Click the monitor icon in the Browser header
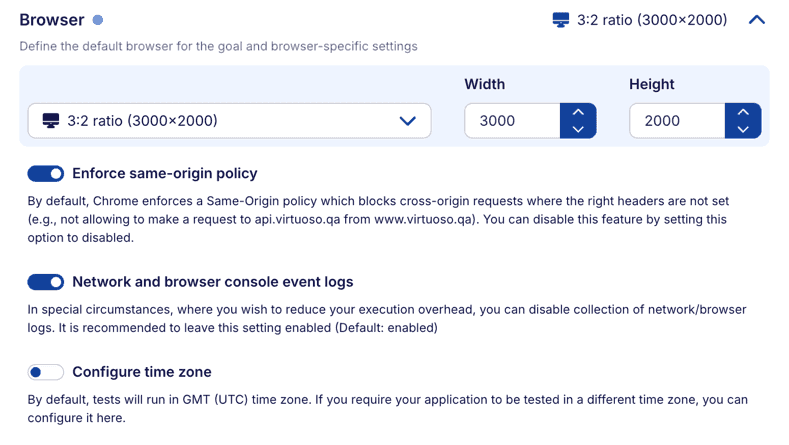The image size is (789, 445). 561,20
